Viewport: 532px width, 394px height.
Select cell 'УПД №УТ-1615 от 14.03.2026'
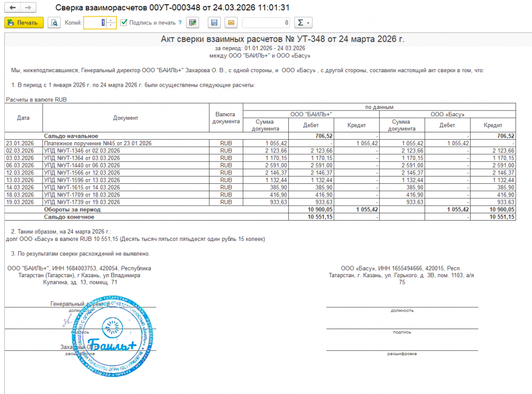point(126,187)
